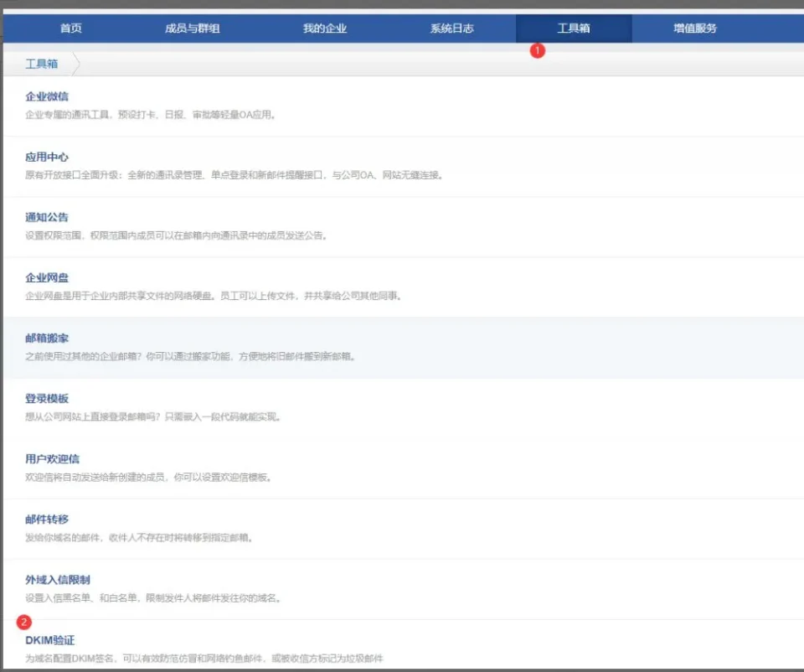Image resolution: width=804 pixels, height=672 pixels.
Task: Open the 系统日志 tab
Action: pyautogui.click(x=452, y=28)
